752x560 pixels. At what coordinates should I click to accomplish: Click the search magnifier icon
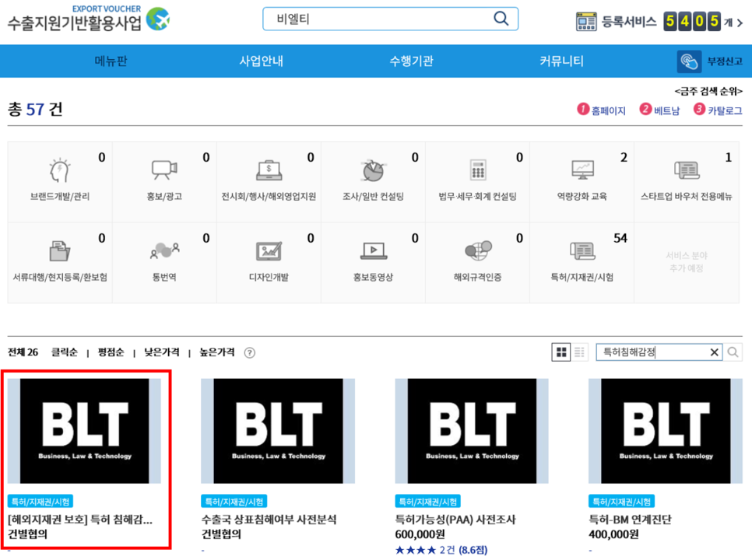click(501, 18)
